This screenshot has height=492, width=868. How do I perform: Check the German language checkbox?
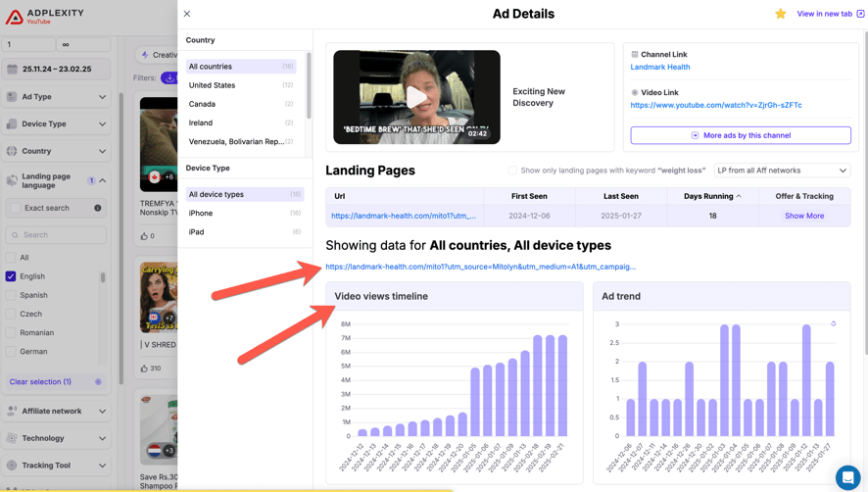[x=11, y=351]
